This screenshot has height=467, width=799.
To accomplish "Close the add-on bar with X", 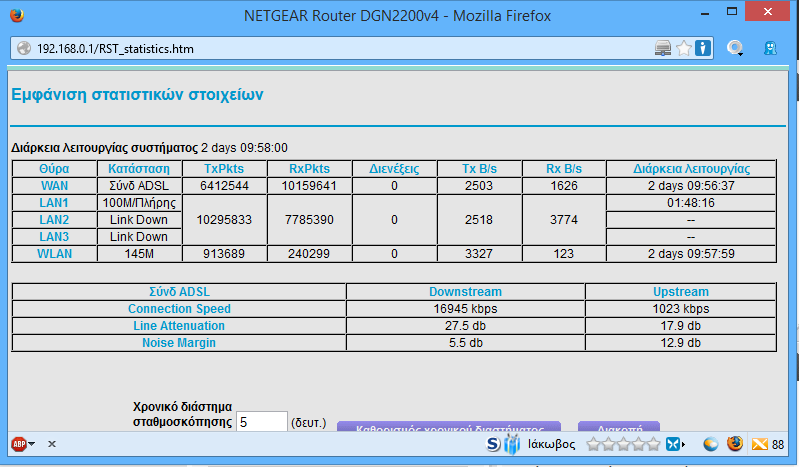I will click(51, 444).
